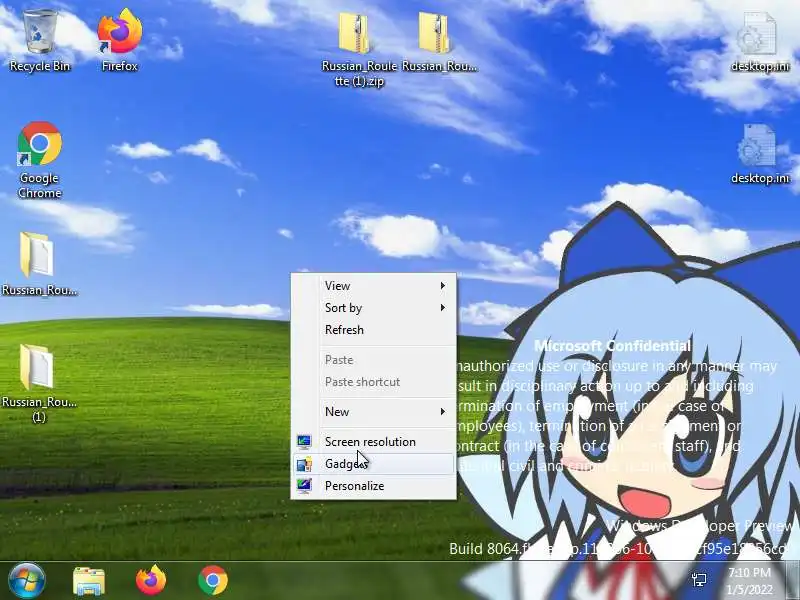Click the arrow next to New
This screenshot has width=800, height=600.
click(443, 412)
